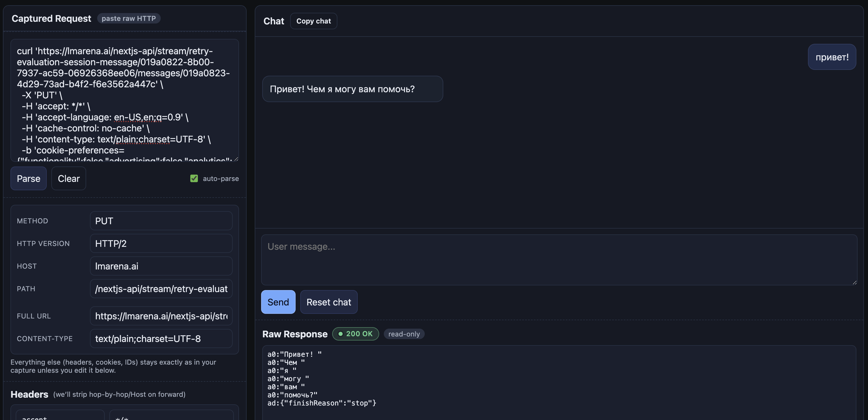Image resolution: width=868 pixels, height=420 pixels.
Task: Click the 200 OK status badge
Action: coord(355,334)
